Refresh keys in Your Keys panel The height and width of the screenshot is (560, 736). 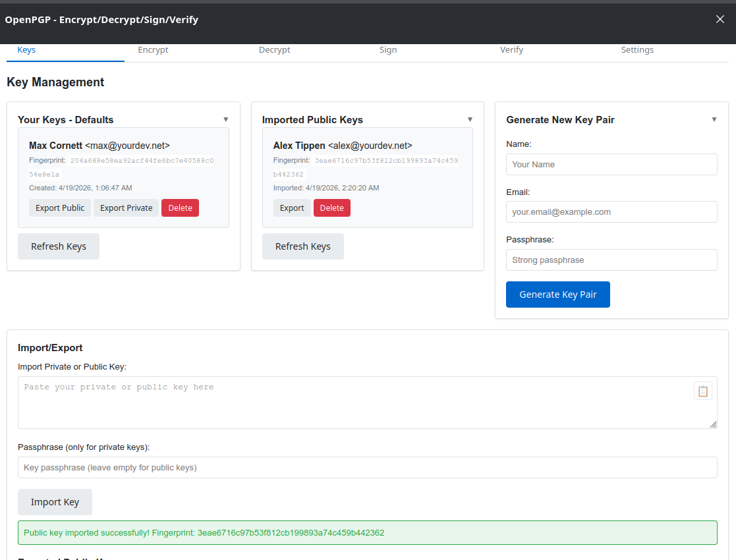pos(59,246)
